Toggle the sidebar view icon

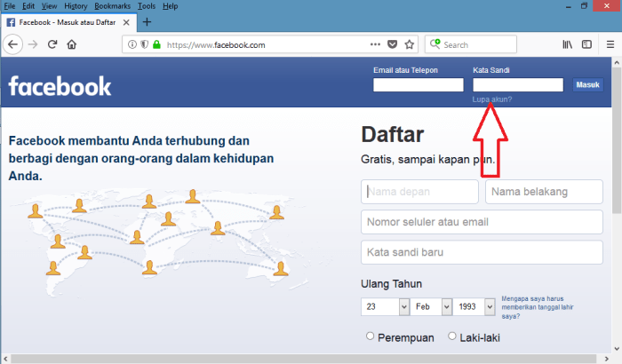586,44
